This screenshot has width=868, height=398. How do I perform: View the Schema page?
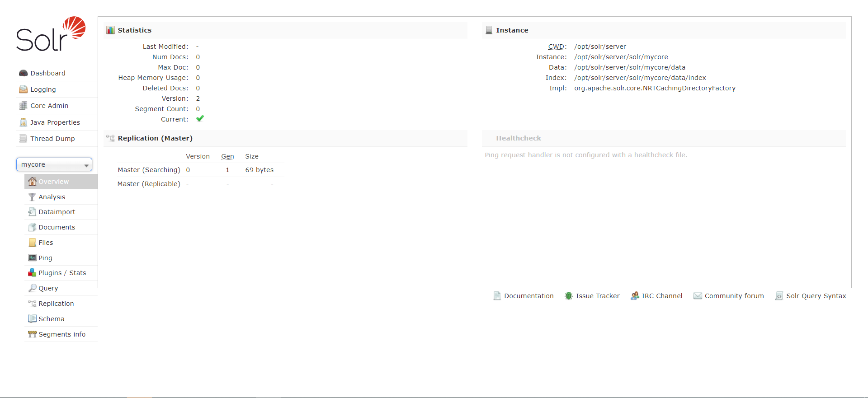52,319
